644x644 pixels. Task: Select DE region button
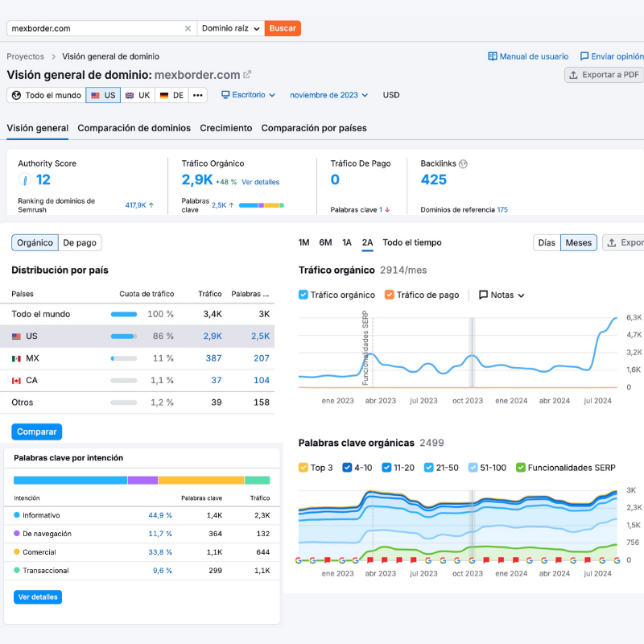pos(171,95)
